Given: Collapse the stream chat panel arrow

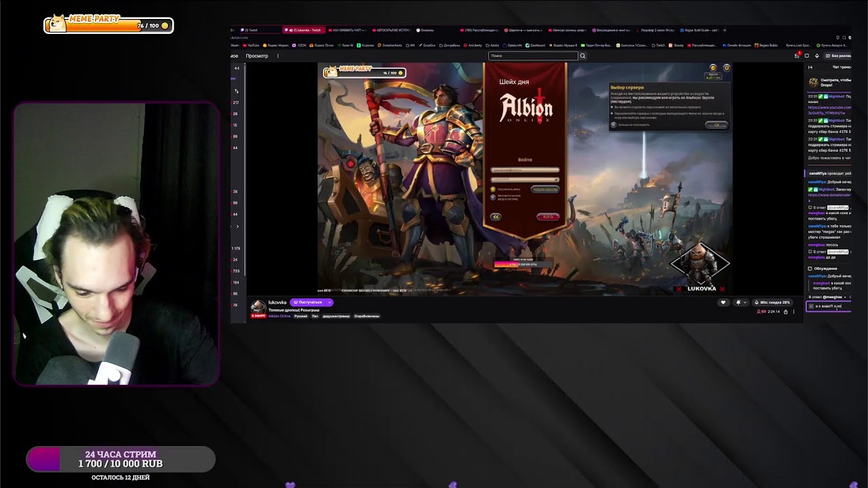Looking at the screenshot, I should click(810, 67).
